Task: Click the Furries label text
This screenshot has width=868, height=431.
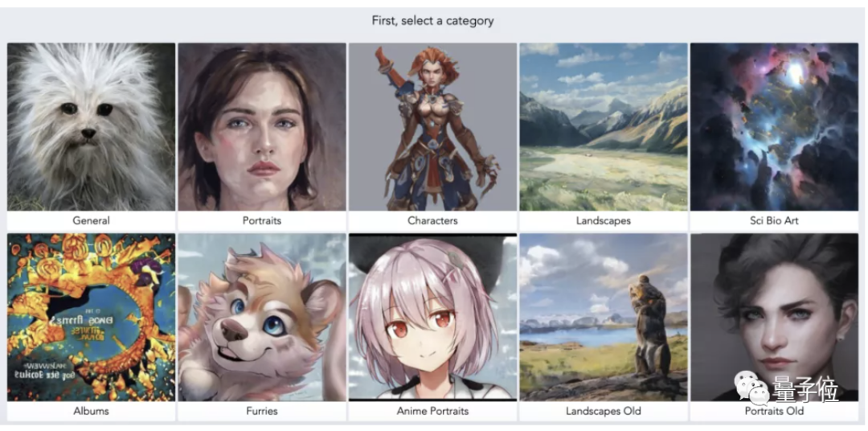Action: pyautogui.click(x=262, y=411)
